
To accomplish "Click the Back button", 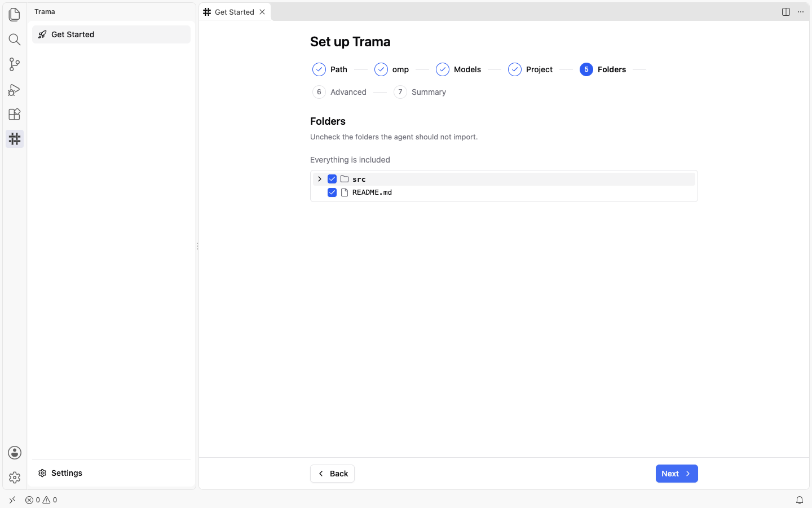I will point(332,474).
